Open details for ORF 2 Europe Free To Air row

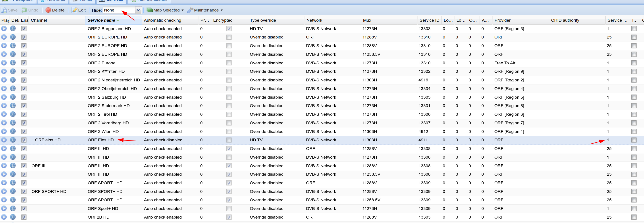pos(13,63)
